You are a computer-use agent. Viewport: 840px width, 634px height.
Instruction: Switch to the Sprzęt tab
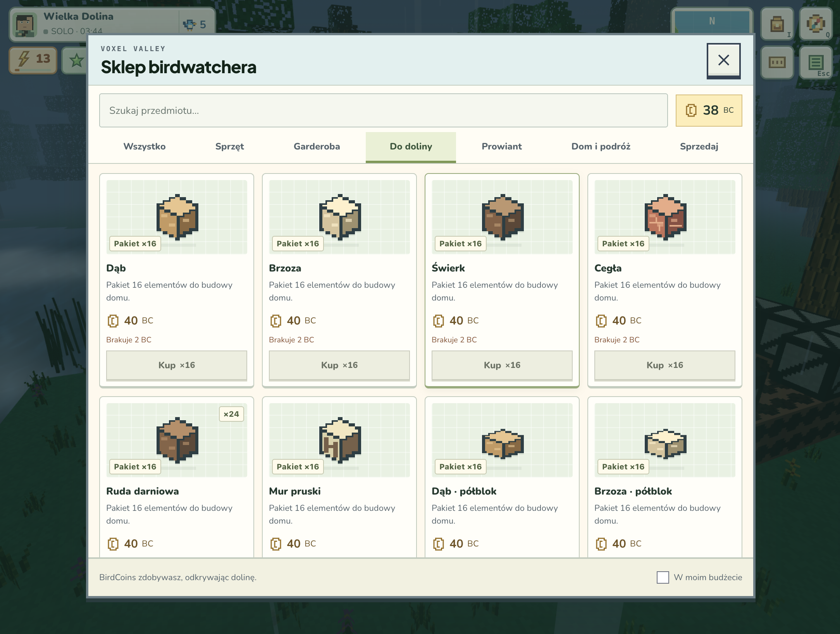230,147
